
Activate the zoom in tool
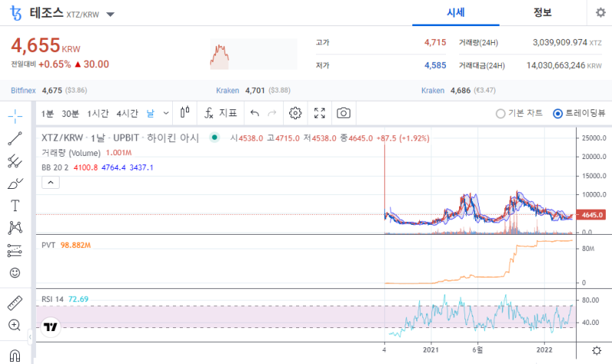[15, 325]
